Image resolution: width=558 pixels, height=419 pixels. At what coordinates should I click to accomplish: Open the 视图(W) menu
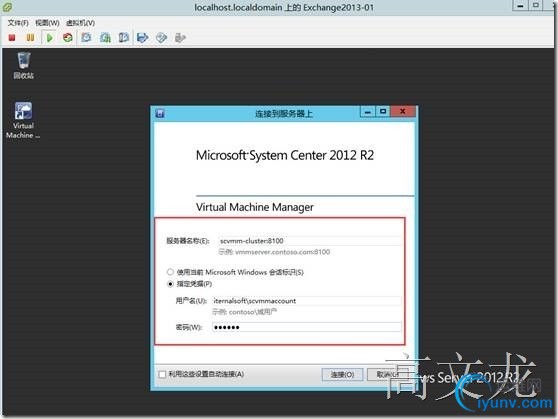click(x=47, y=23)
